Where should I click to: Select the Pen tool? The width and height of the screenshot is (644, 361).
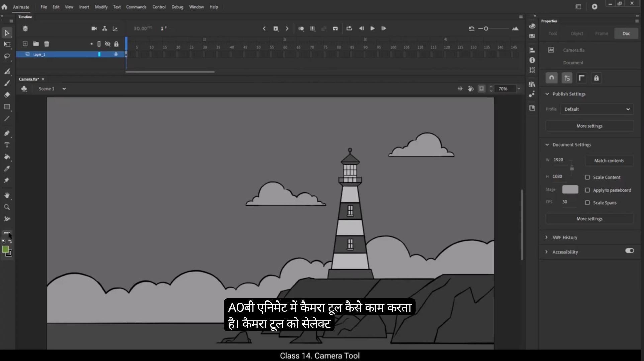[7, 133]
